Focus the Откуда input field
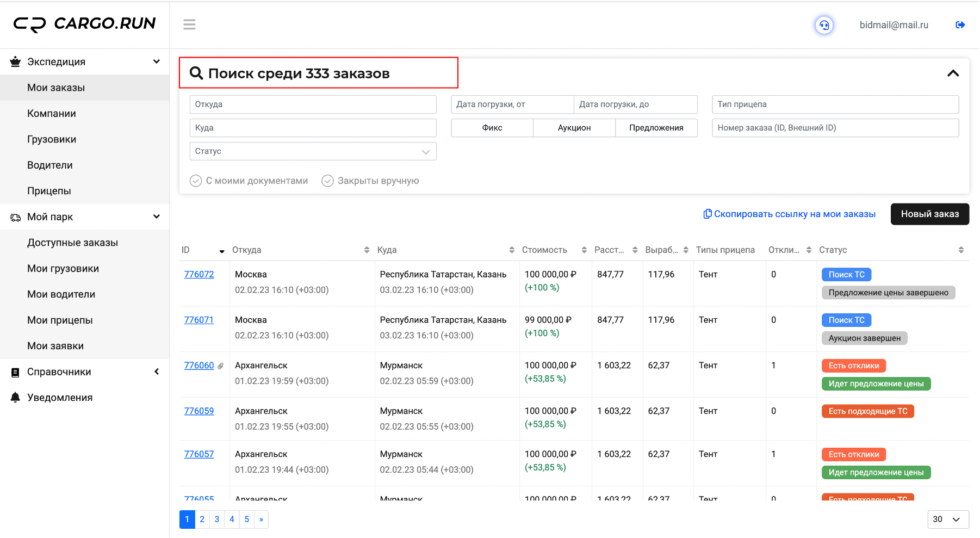980x538 pixels. point(313,104)
